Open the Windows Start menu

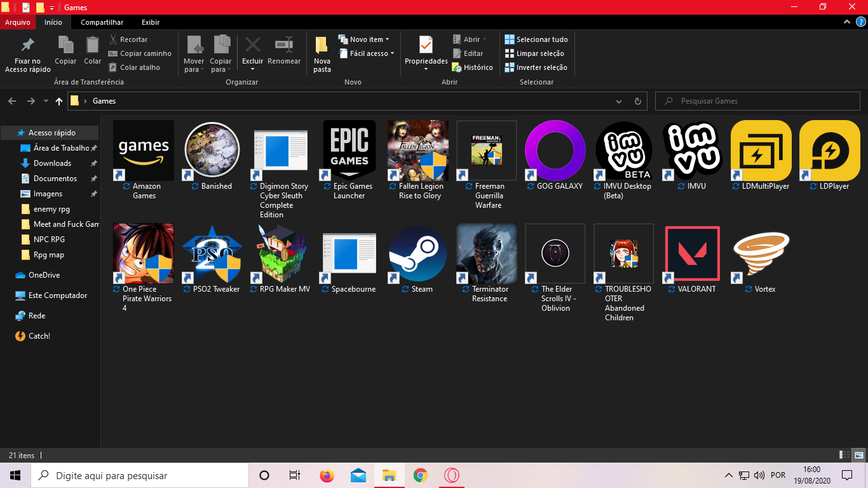[x=15, y=475]
